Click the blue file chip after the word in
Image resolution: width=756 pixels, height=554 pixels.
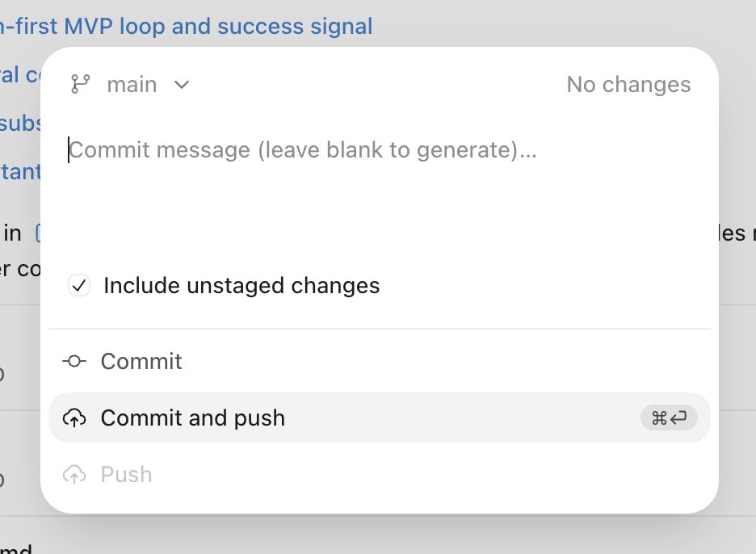38,233
